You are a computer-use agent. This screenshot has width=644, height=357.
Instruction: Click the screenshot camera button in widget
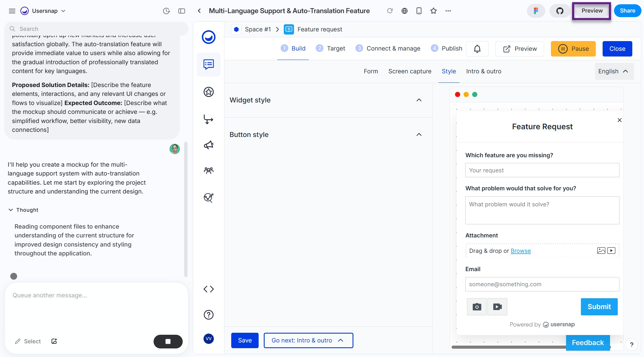click(x=477, y=307)
